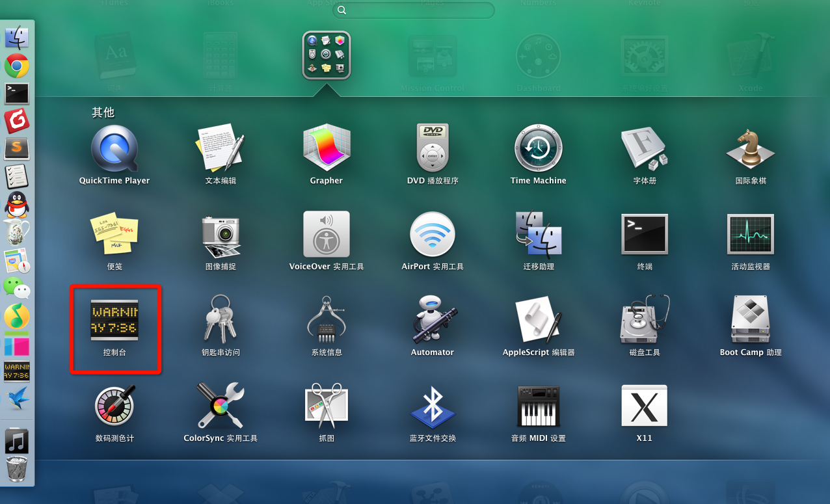The height and width of the screenshot is (504, 830).
Task: Launch Google Chrome from the Dock
Action: (x=17, y=66)
